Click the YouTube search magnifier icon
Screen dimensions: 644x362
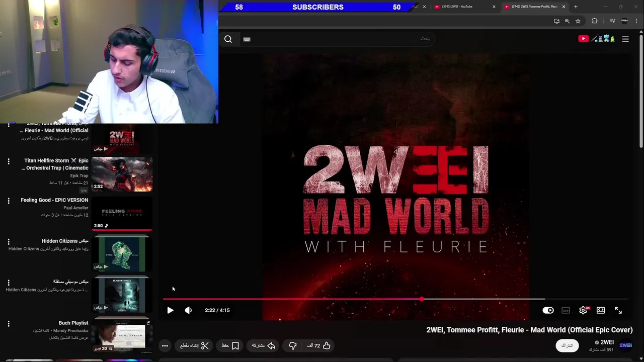tap(228, 39)
